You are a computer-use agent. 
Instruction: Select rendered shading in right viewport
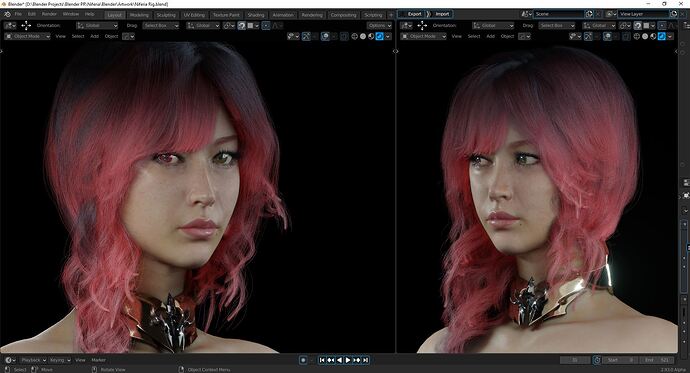(x=661, y=36)
